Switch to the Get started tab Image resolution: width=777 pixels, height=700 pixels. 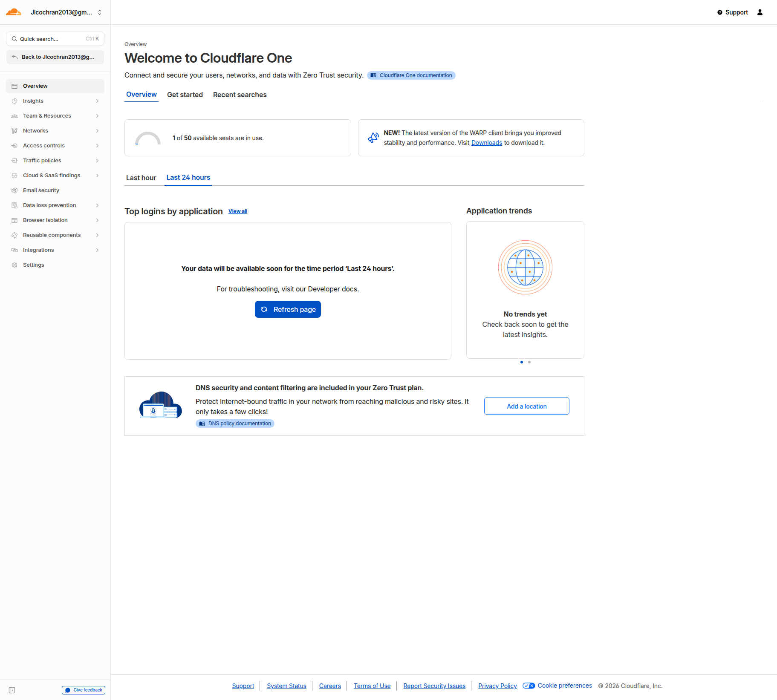pyautogui.click(x=185, y=95)
